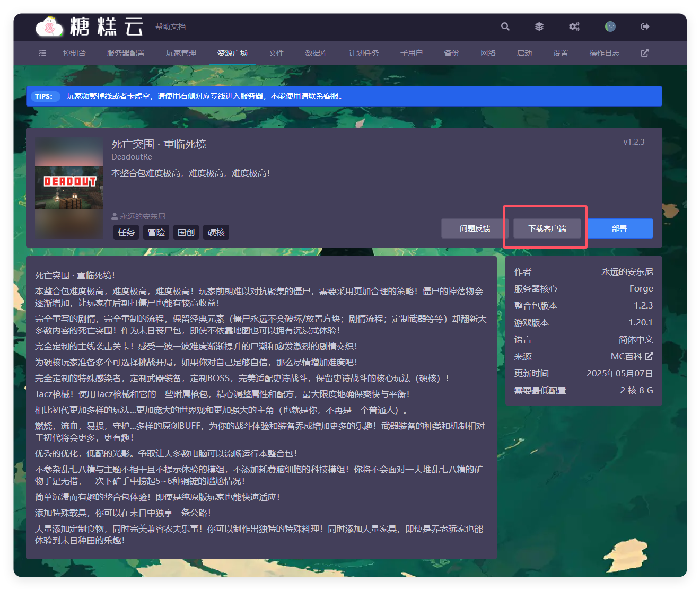
Task: Open 帮助文档 help link
Action: [x=170, y=27]
